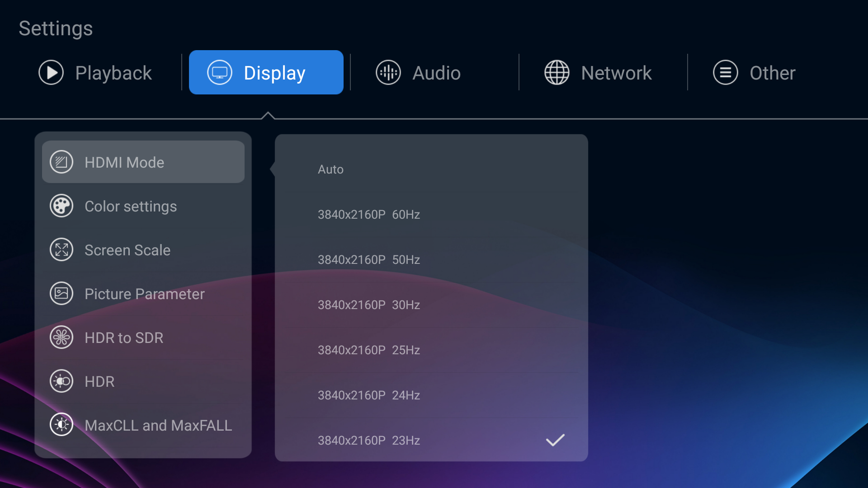Screen dimensions: 868x488
Task: Click the HDR to SDR flower icon
Action: (x=61, y=338)
